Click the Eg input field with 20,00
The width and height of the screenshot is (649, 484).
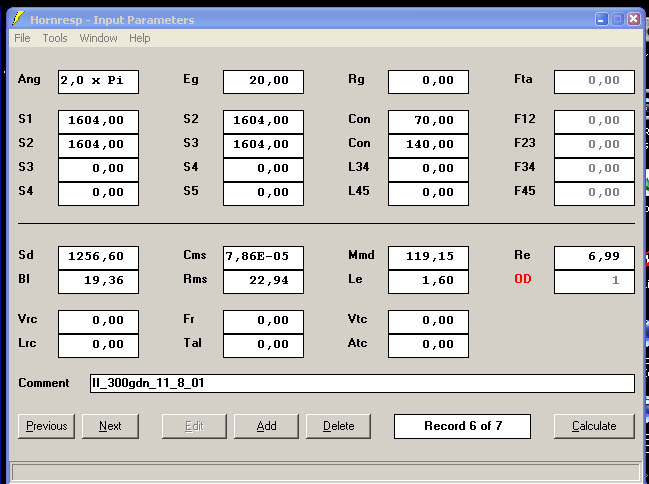(262, 81)
